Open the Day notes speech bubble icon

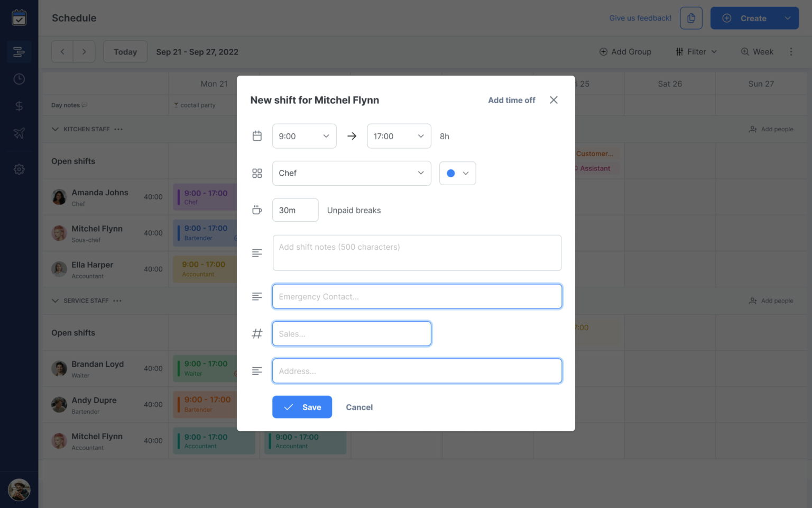click(84, 105)
